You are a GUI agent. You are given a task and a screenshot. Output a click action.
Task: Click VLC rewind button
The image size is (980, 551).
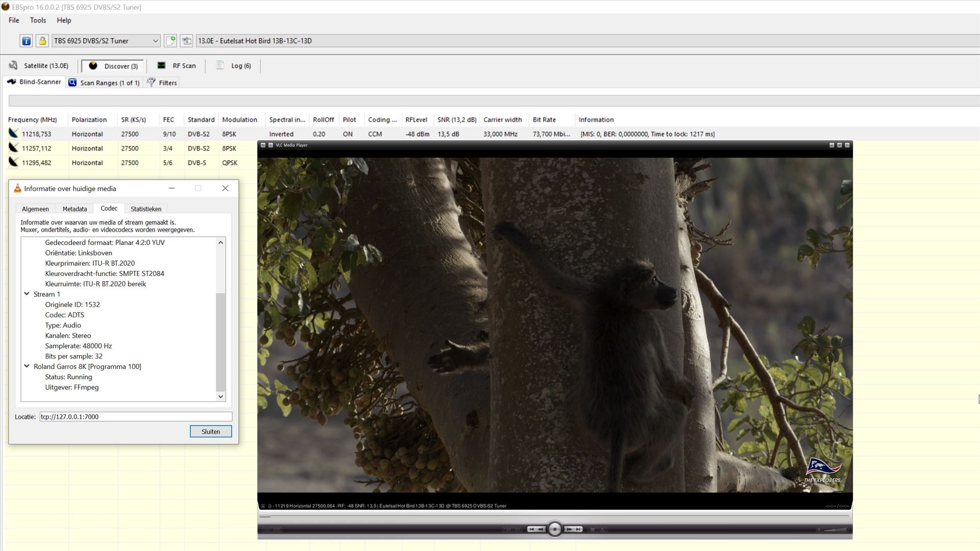click(x=541, y=530)
